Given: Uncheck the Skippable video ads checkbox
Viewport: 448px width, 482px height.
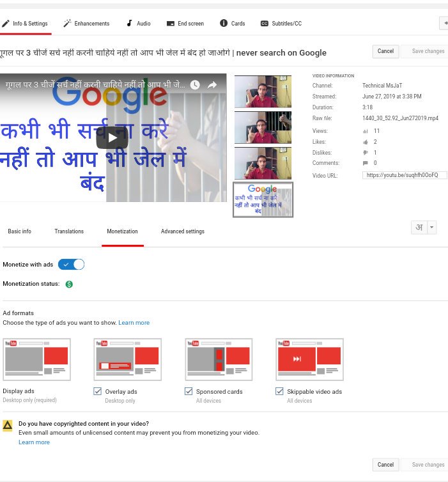Looking at the screenshot, I should [279, 391].
